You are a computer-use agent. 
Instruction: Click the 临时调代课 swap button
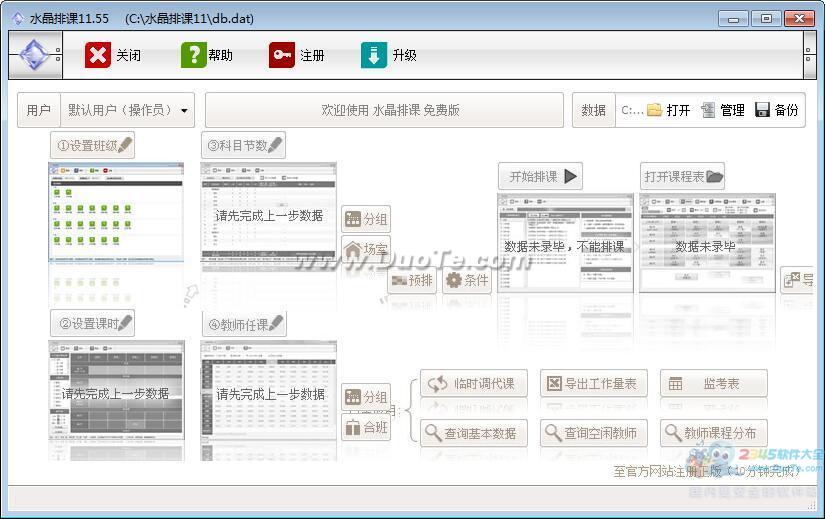pos(474,383)
